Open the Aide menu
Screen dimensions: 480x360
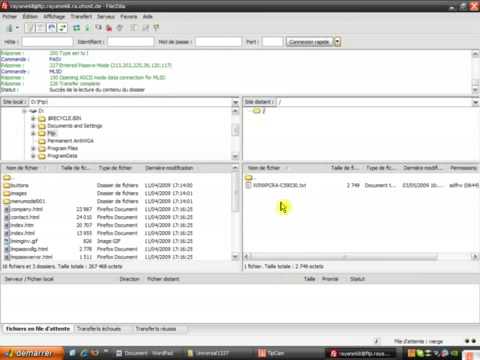point(147,16)
